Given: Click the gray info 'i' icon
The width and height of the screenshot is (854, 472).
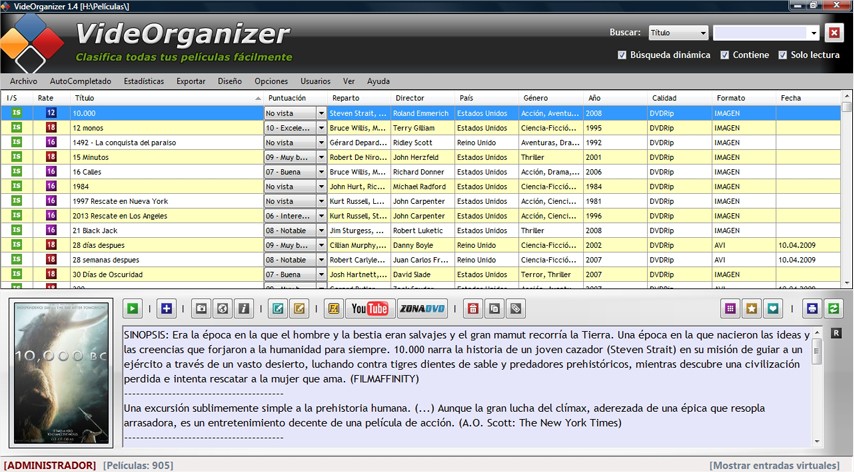Looking at the screenshot, I should (243, 309).
